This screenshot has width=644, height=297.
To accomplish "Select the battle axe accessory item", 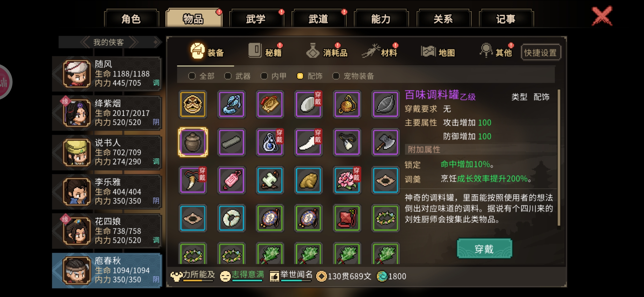I will [385, 142].
